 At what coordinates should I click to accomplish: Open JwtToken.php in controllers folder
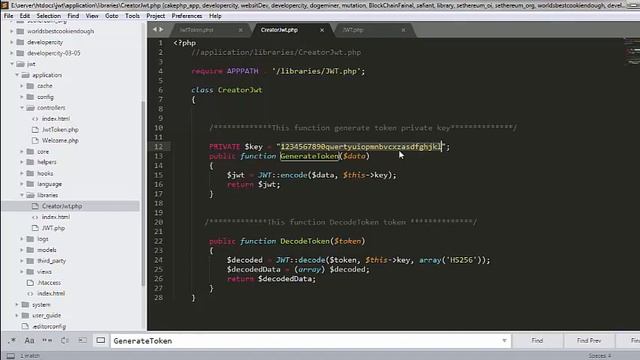(60, 129)
